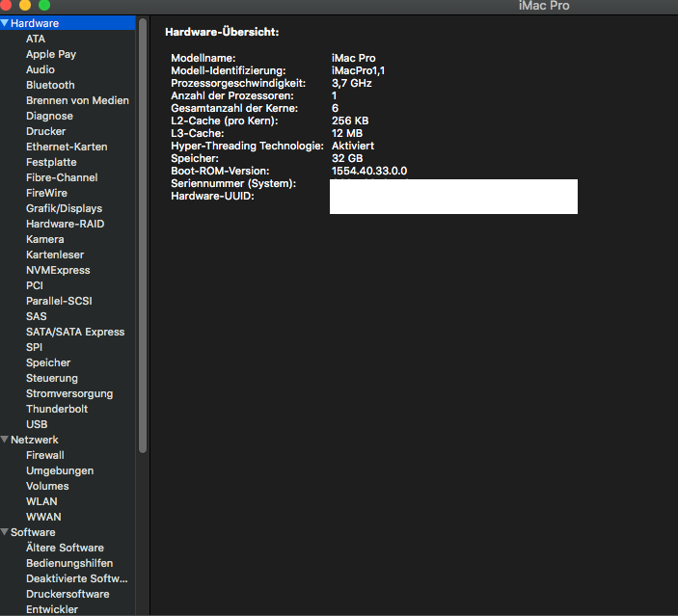Click the Gesamtanzahl der Kerne label
678x616 pixels.
[x=234, y=108]
